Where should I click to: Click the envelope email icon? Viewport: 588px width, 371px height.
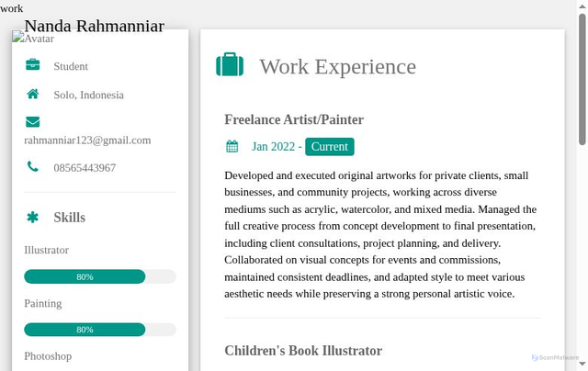33,121
